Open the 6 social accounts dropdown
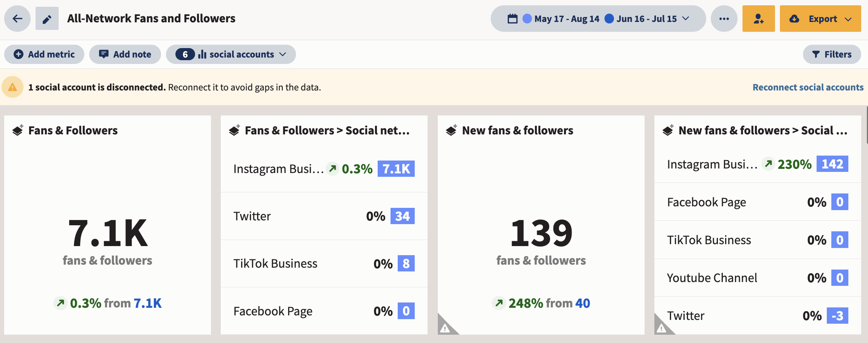 [x=231, y=55]
